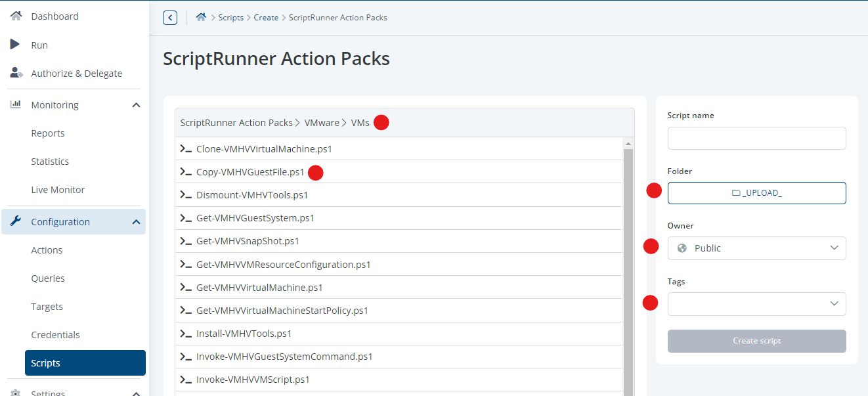Open Live Monitor under Monitoring

tap(58, 190)
